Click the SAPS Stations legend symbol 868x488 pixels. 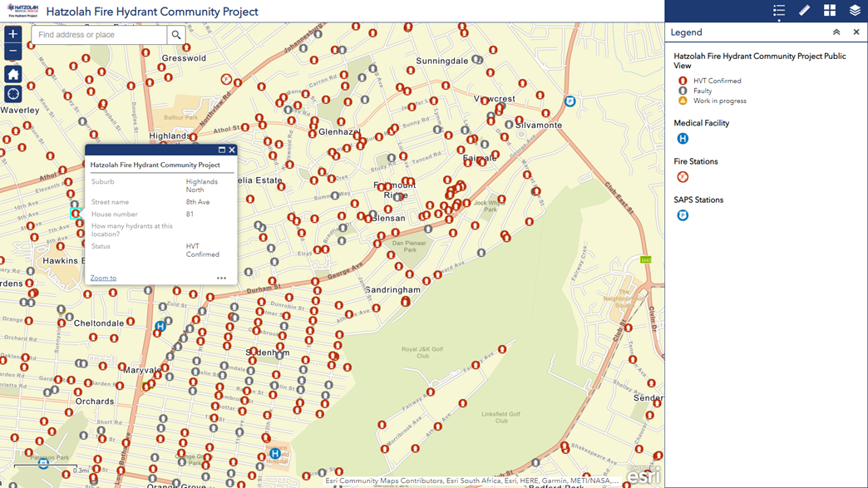tap(683, 215)
